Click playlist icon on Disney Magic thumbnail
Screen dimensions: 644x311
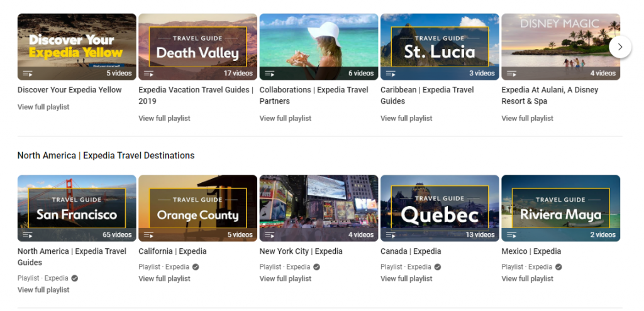(x=511, y=74)
